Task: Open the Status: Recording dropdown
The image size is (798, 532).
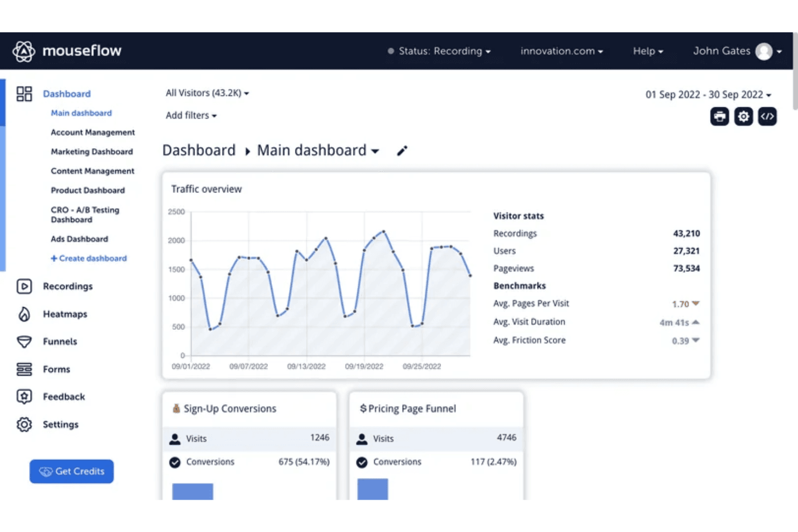Action: 439,51
